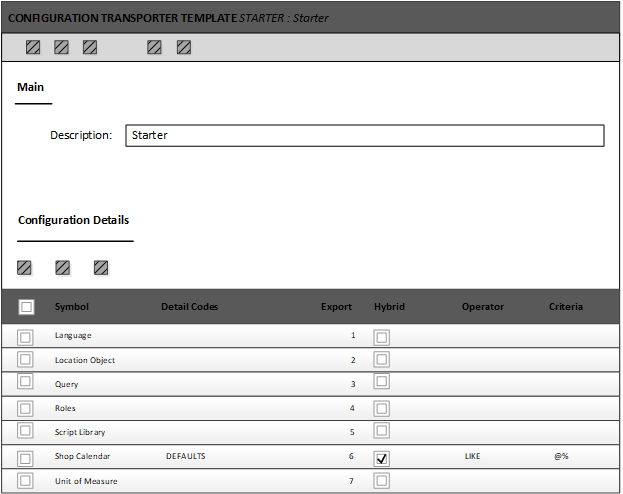The image size is (623, 494).
Task: Click into the Description input field
Action: (364, 135)
